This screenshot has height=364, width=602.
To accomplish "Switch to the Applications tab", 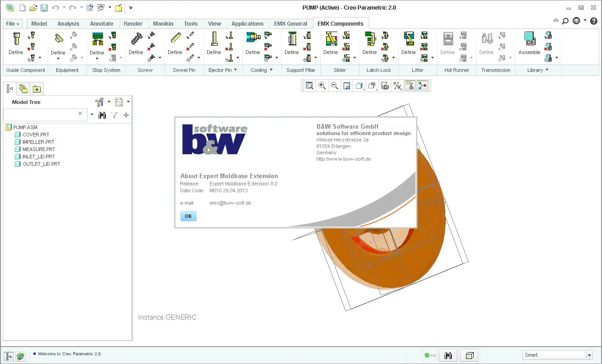I will point(247,24).
